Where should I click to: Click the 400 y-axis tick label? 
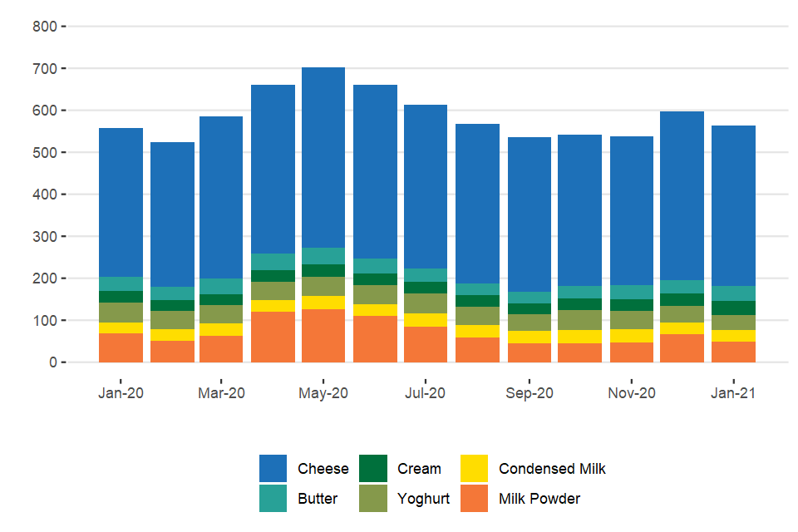tap(45, 195)
